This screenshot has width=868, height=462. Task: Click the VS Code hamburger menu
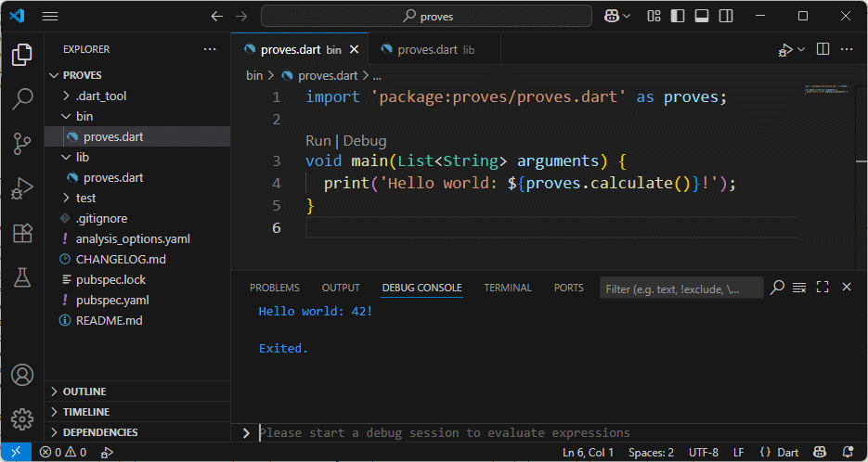[x=50, y=16]
